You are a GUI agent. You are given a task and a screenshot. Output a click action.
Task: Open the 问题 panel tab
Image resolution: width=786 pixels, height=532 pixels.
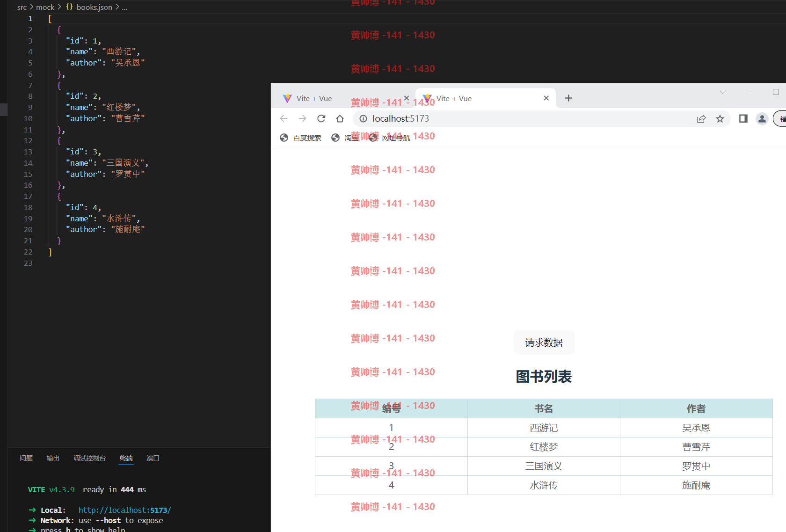coord(26,458)
